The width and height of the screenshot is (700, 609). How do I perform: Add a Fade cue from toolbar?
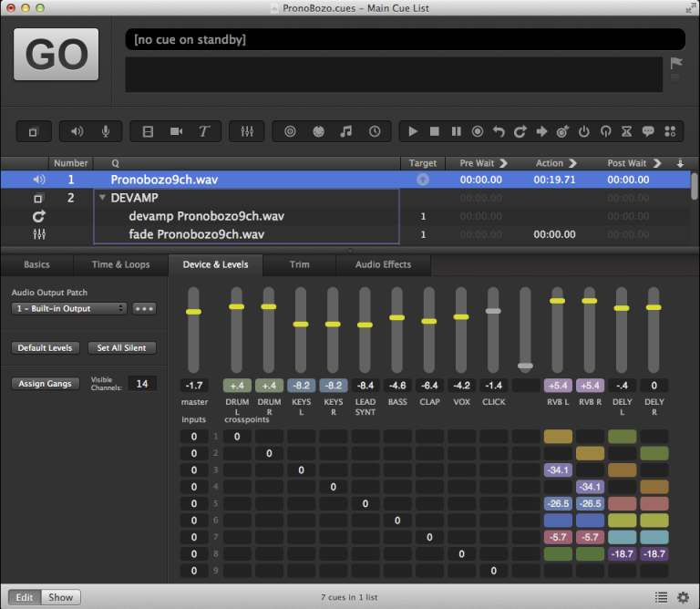[245, 131]
